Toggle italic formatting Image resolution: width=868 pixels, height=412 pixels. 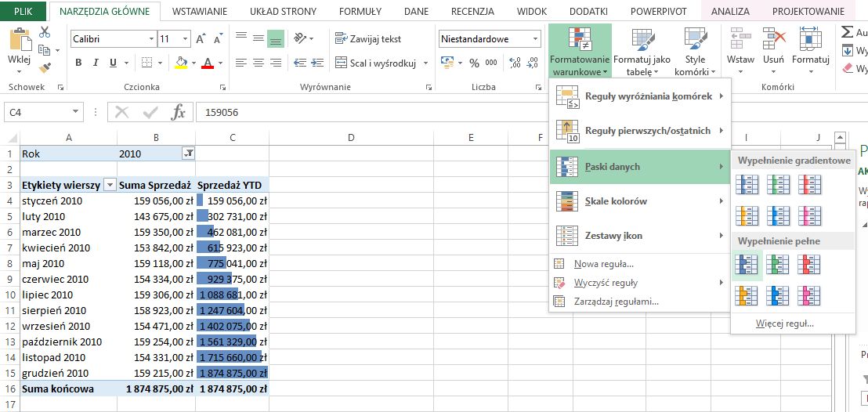click(96, 63)
